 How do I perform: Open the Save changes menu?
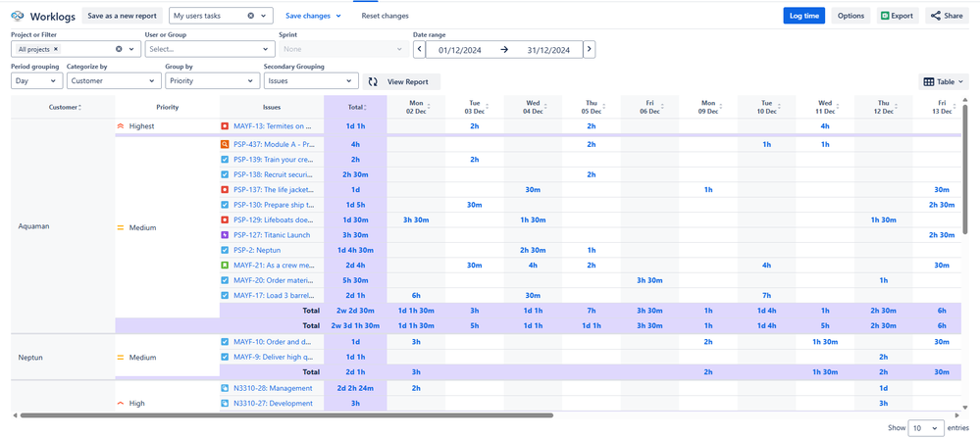coord(313,16)
